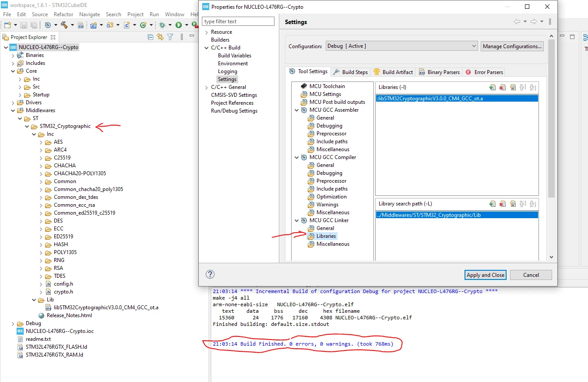This screenshot has height=382, width=588.
Task: Select Optimization under MCU GCC Compiler
Action: click(331, 197)
